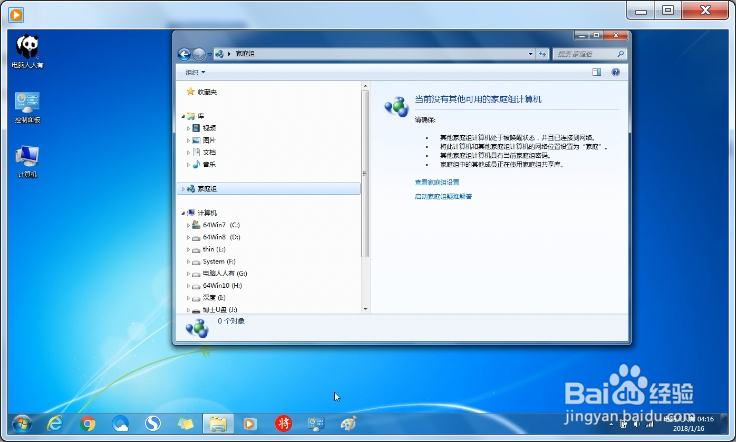The height and width of the screenshot is (442, 736).
Task: Click the 家庭组 breadcrumb in address bar
Action: click(245, 54)
